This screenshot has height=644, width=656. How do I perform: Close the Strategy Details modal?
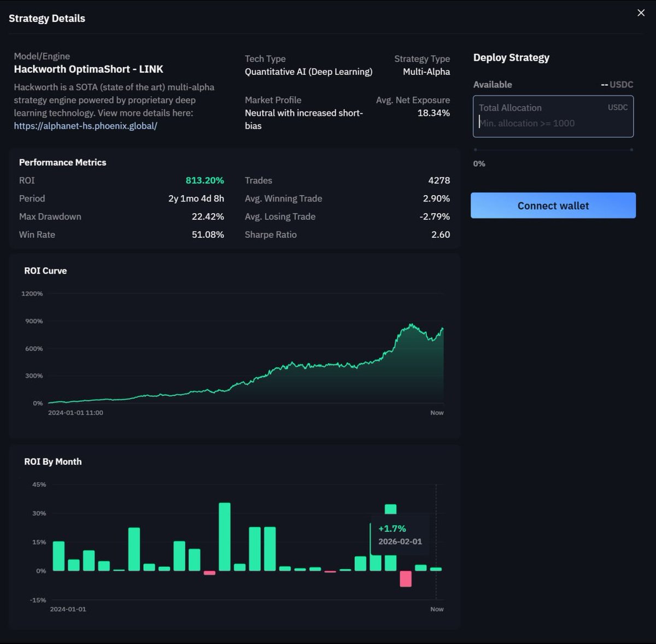coord(640,13)
